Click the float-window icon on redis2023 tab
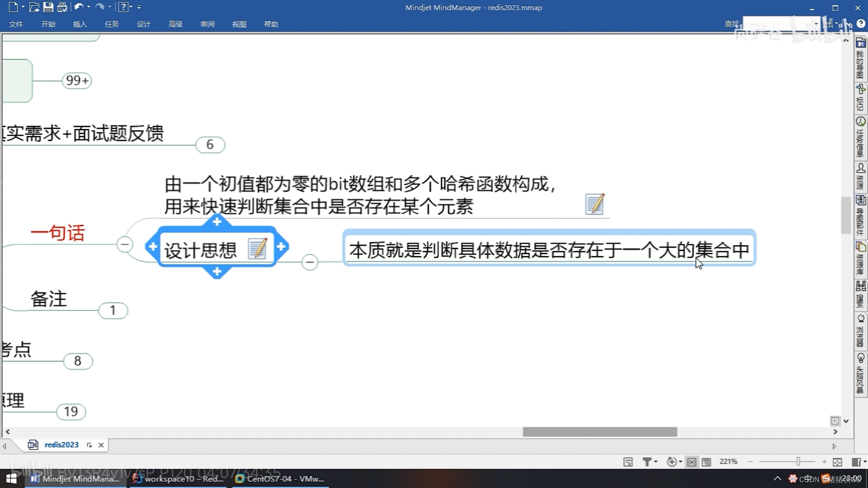This screenshot has width=868, height=488. pyautogui.click(x=89, y=445)
